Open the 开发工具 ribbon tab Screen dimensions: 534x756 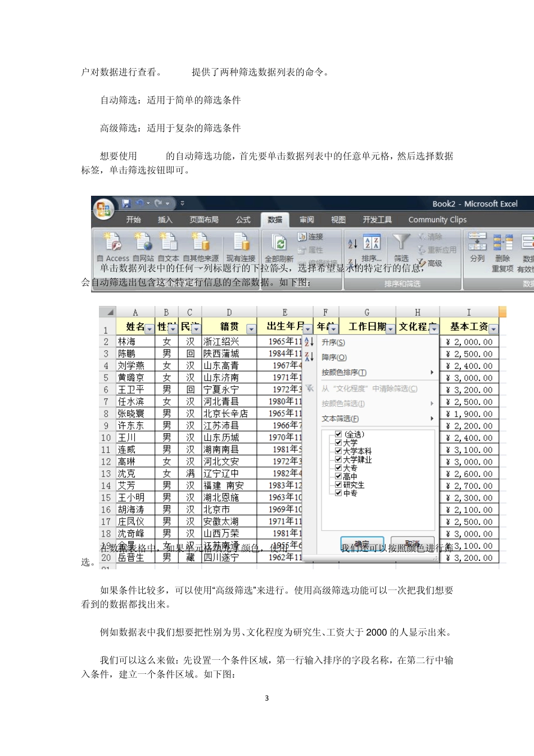377,219
